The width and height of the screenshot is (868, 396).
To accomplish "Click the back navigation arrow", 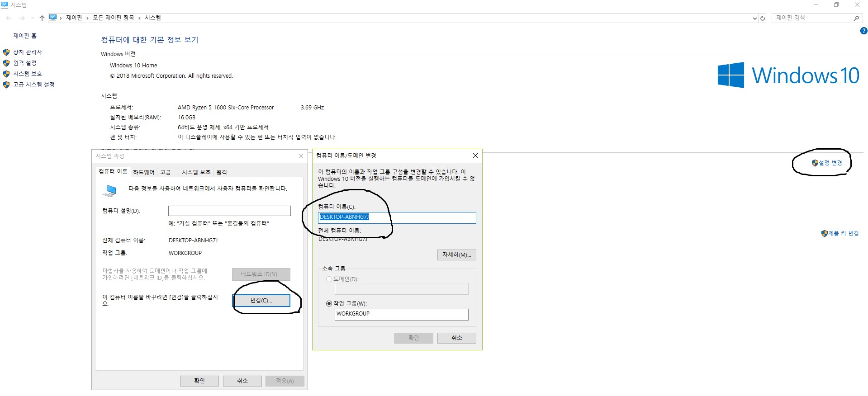I will click(9, 18).
